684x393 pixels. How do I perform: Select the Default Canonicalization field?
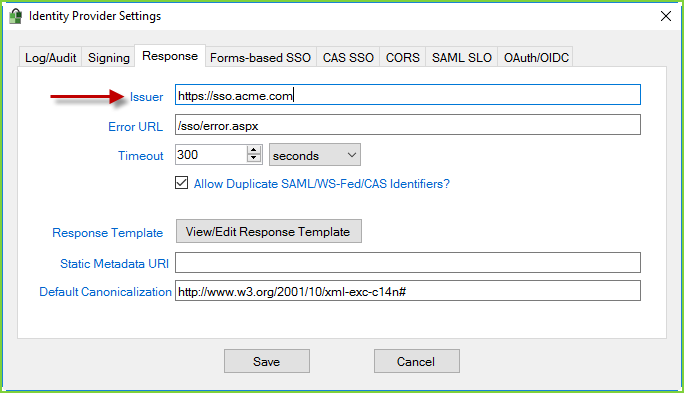408,290
